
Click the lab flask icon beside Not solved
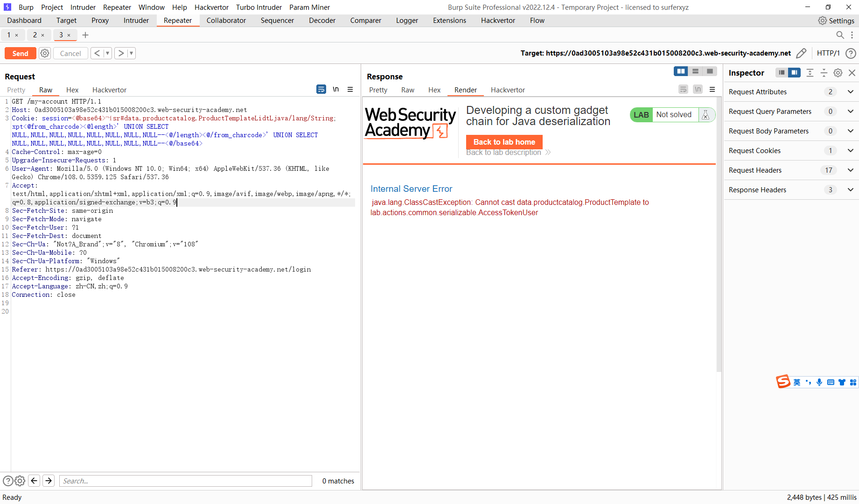705,115
